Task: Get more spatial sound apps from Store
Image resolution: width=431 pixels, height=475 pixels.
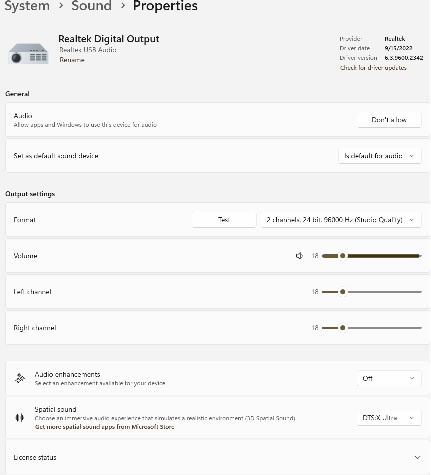Action: [104, 427]
